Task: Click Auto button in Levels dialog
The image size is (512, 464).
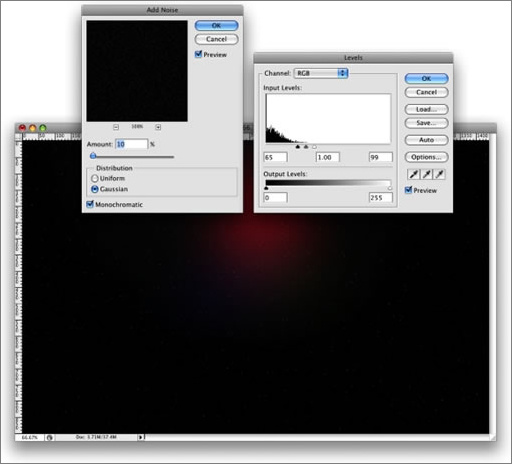Action: click(x=426, y=140)
